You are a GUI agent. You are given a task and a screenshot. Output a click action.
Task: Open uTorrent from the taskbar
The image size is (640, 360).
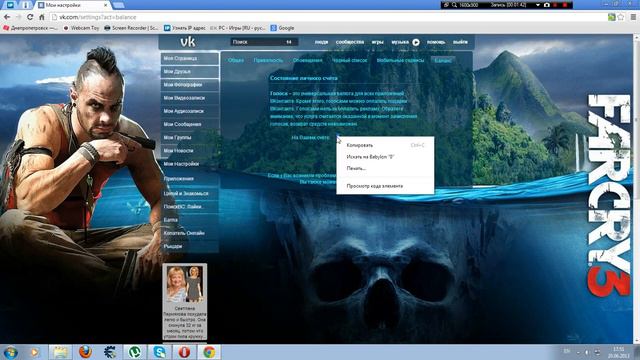point(135,352)
